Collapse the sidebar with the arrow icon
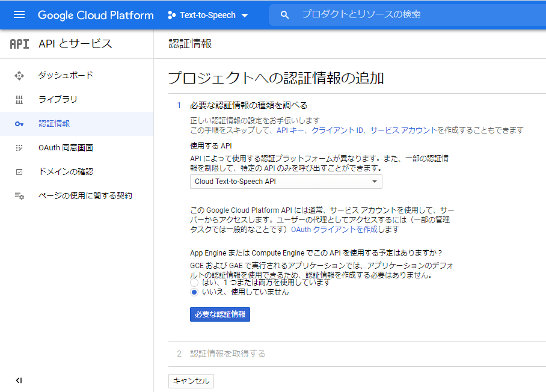This screenshot has width=546, height=392. 19,381
